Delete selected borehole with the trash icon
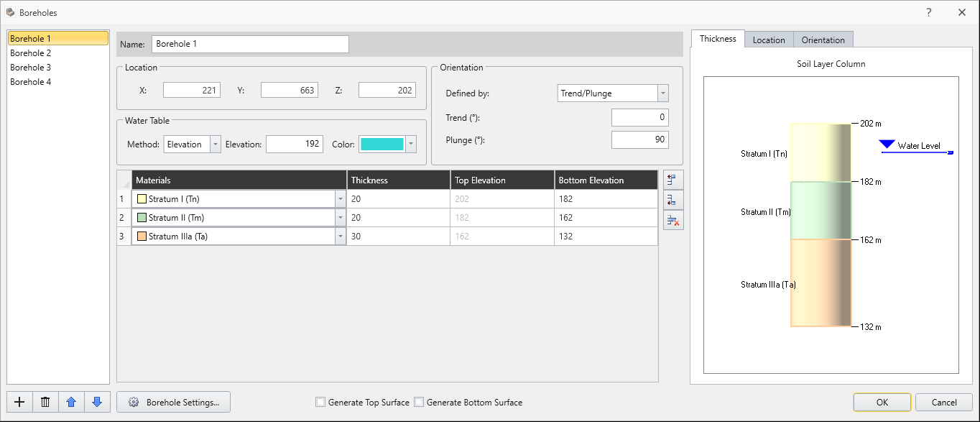The height and width of the screenshot is (422, 980). point(45,402)
